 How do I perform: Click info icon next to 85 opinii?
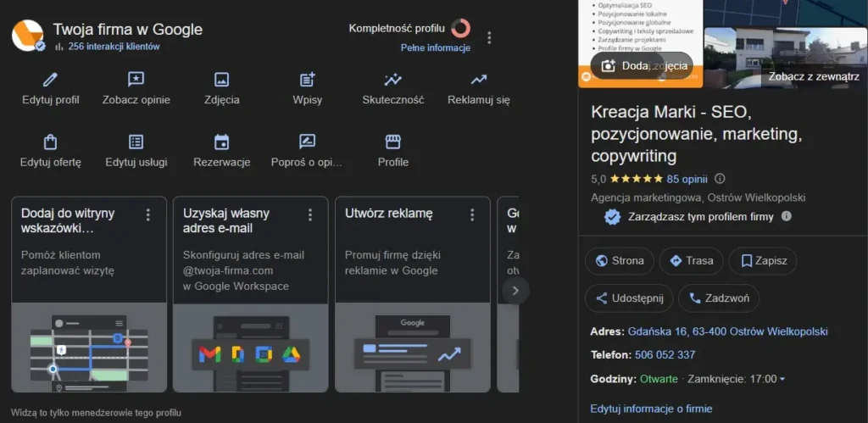[720, 179]
